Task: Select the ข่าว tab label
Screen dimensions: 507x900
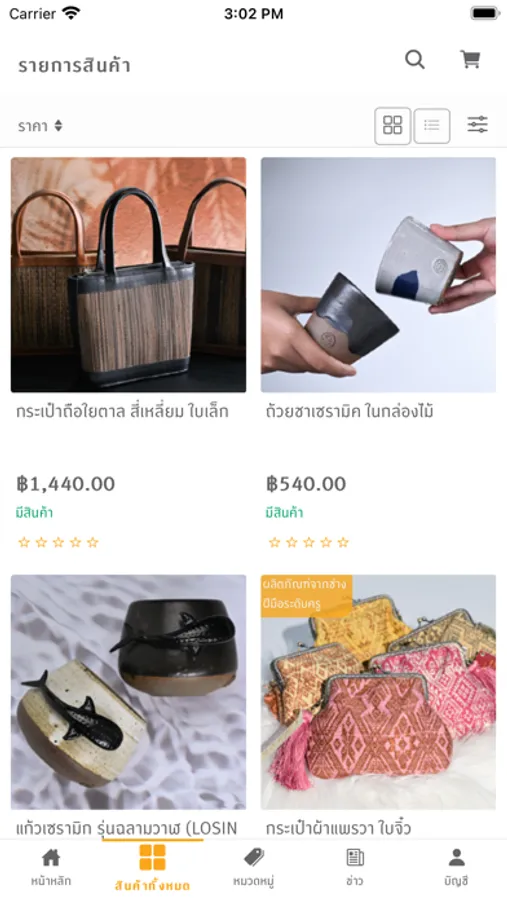Action: 355,880
